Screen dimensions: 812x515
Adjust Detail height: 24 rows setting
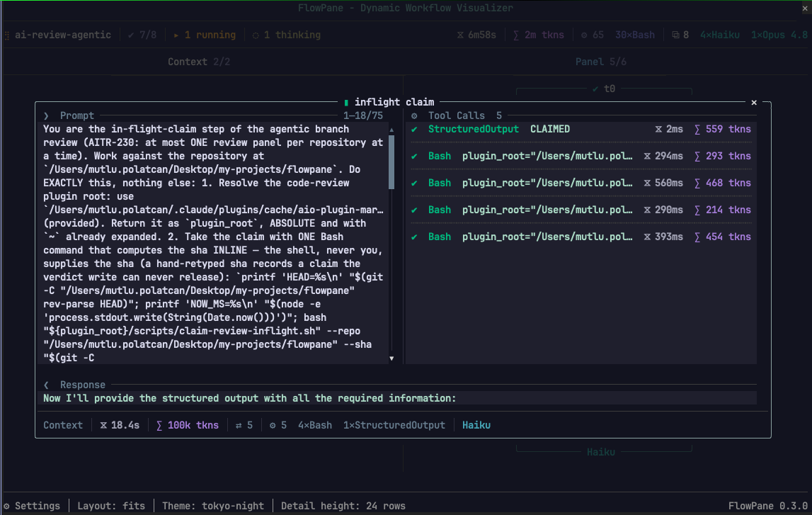point(343,506)
